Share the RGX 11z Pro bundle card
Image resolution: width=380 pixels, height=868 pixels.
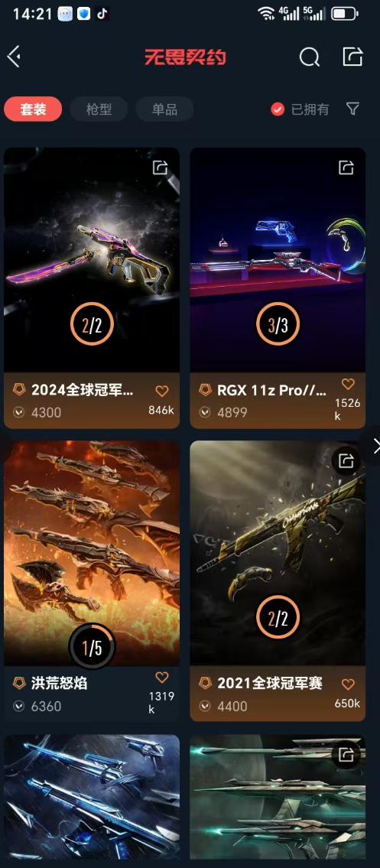click(346, 167)
